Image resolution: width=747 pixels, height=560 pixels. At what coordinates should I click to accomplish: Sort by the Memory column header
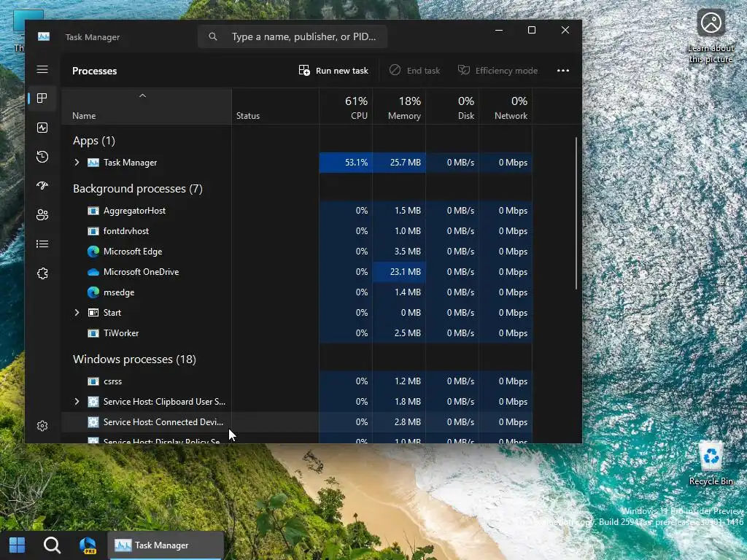pos(399,107)
